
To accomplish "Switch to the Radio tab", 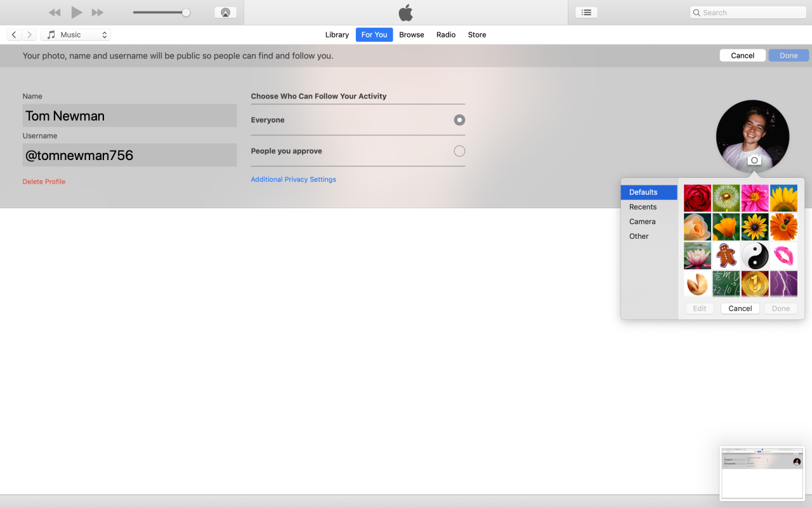I will pos(445,34).
